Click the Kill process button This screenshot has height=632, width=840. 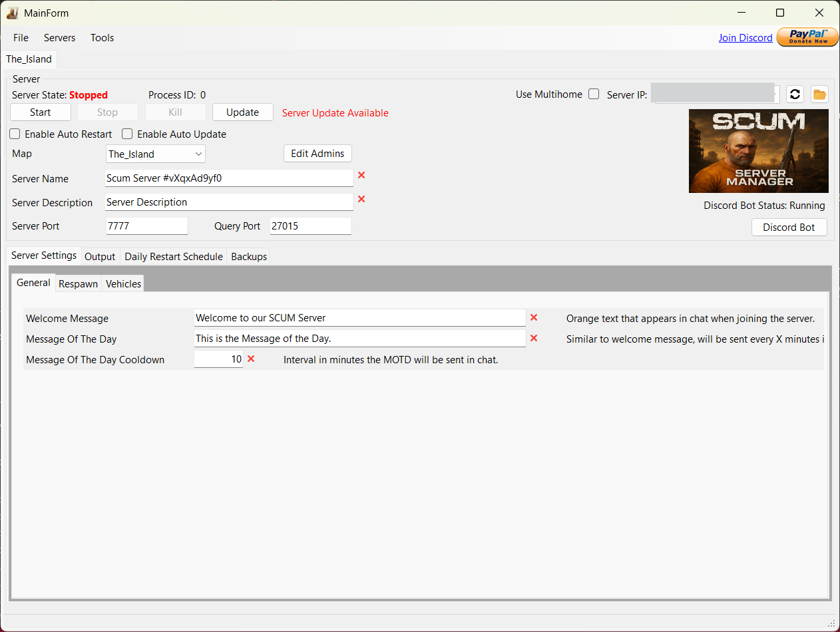click(176, 112)
